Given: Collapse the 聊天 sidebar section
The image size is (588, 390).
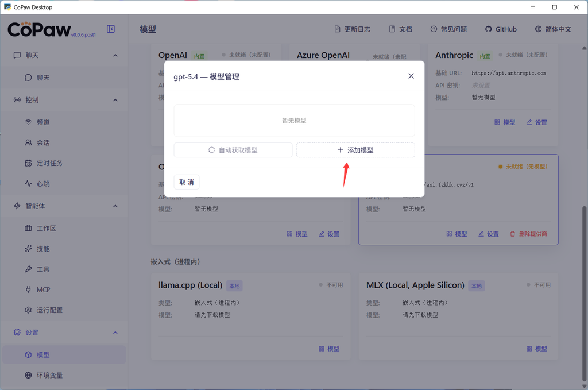Looking at the screenshot, I should click(115, 56).
